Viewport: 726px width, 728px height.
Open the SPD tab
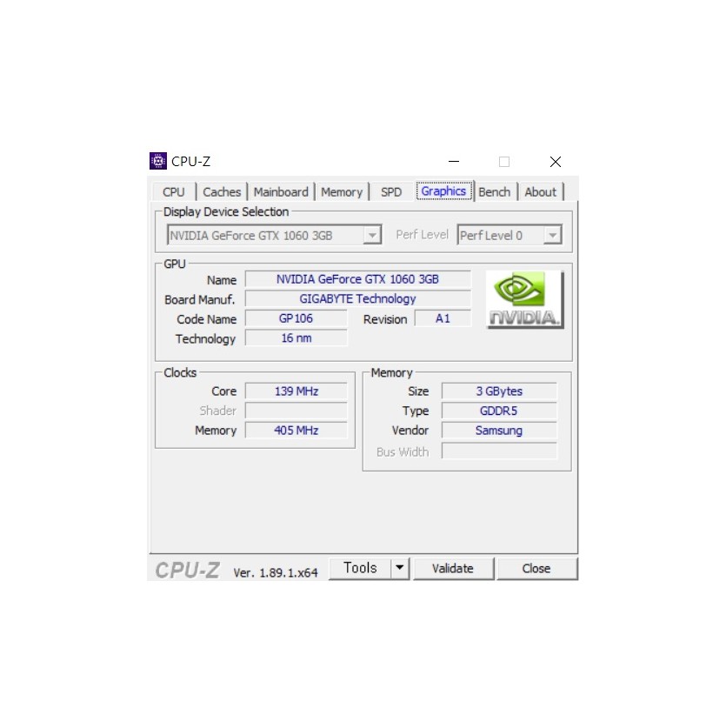point(391,191)
